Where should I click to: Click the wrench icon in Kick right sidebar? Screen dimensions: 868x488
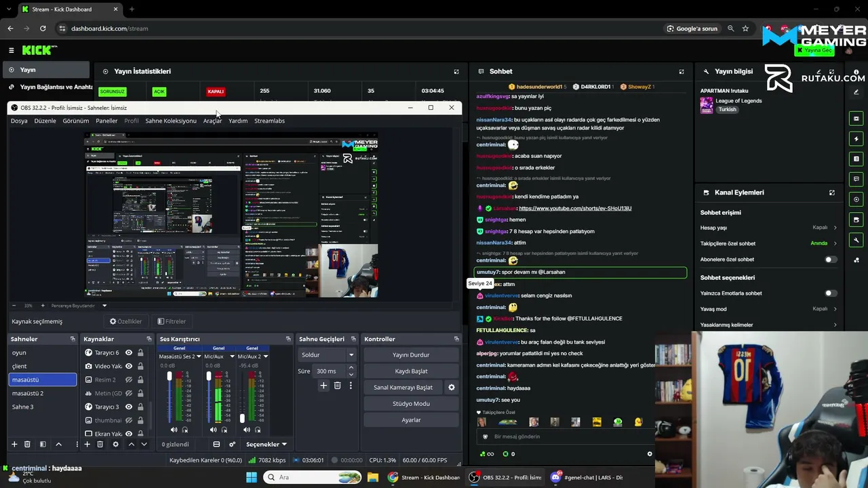pyautogui.click(x=856, y=240)
